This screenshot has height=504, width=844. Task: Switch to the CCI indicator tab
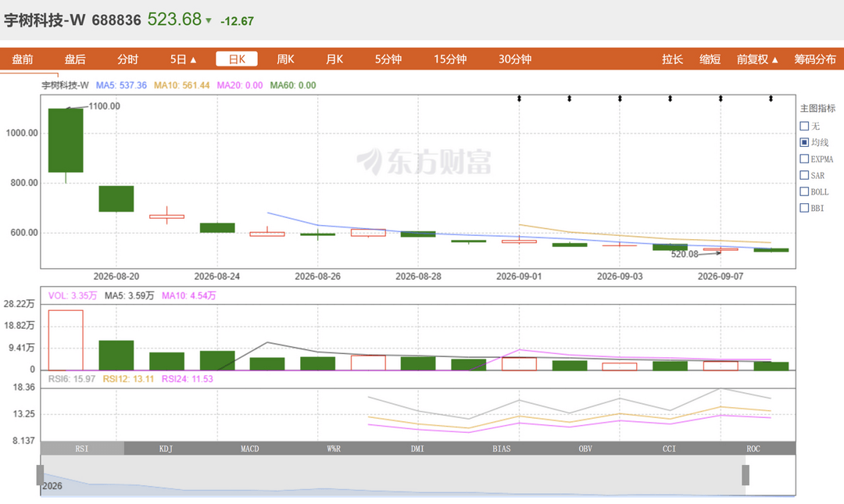[669, 449]
